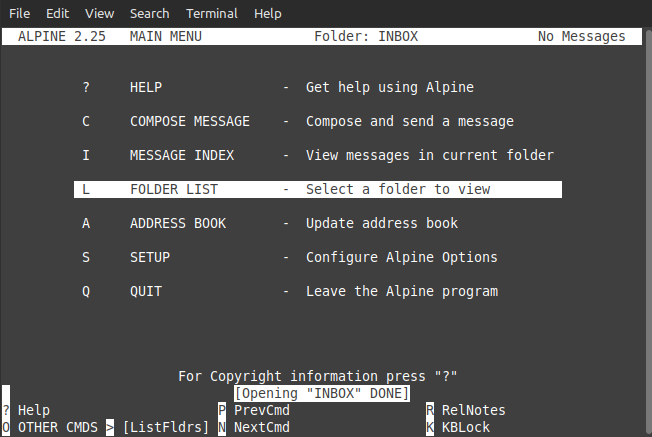Click the NextCmd command

coord(254,427)
